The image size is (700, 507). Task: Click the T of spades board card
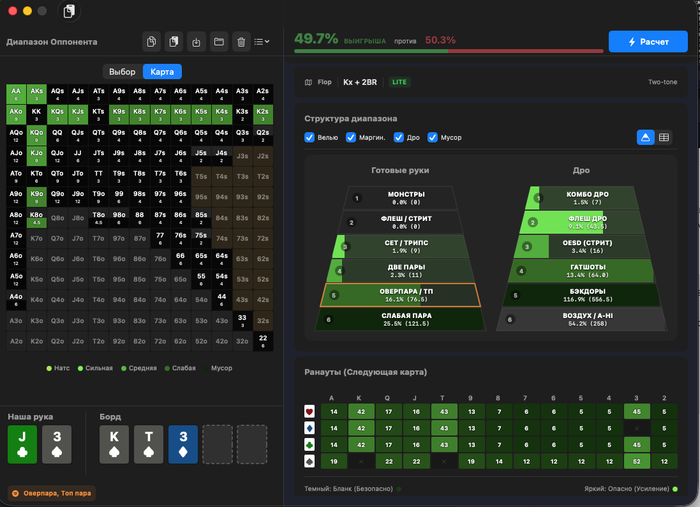click(149, 444)
